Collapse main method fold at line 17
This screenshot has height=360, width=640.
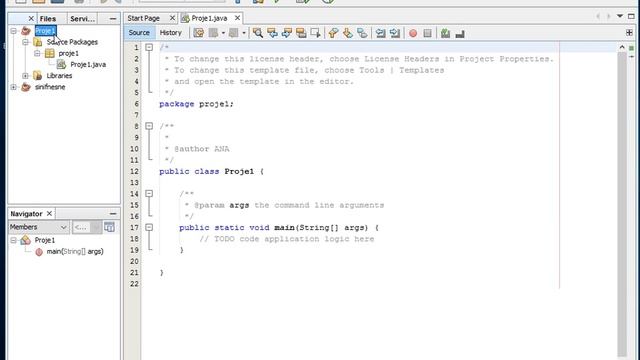point(149,227)
